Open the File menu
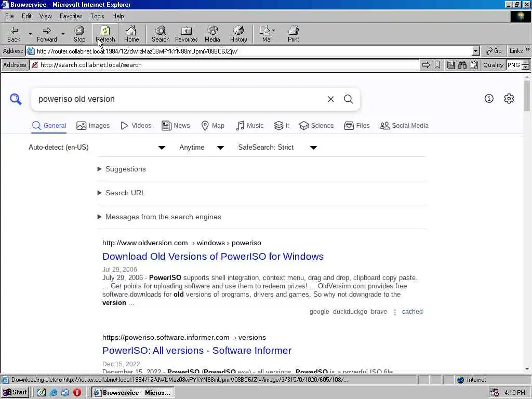532x399 pixels. (9, 16)
